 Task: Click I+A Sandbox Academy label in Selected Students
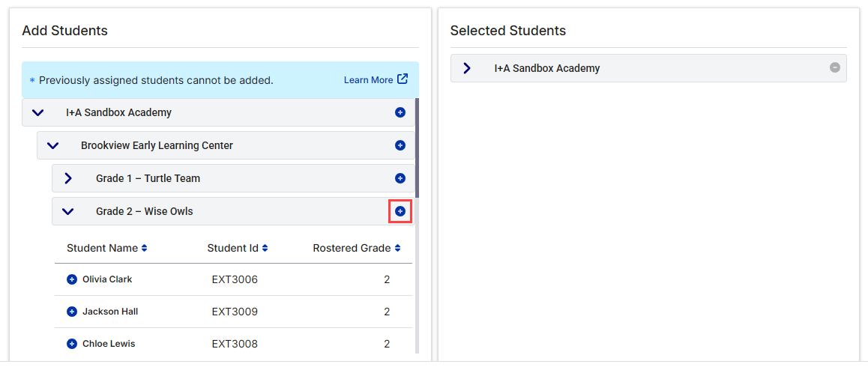(547, 68)
